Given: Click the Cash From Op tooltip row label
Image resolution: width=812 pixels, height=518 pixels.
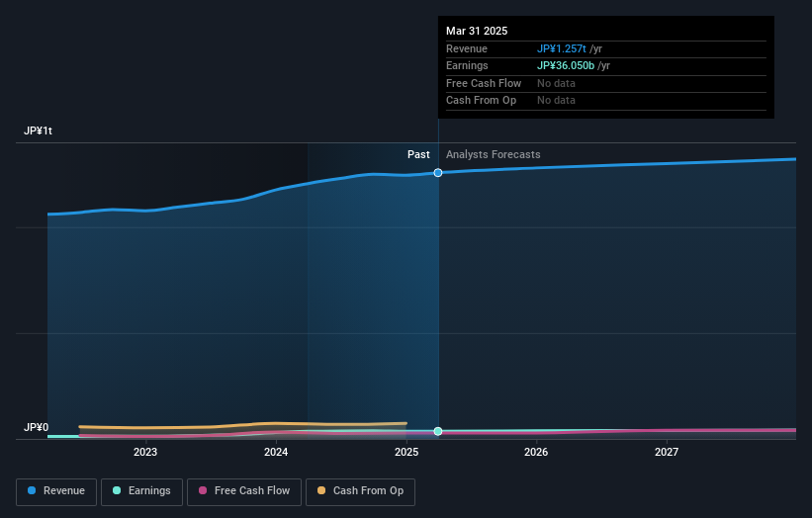Looking at the screenshot, I should (481, 101).
